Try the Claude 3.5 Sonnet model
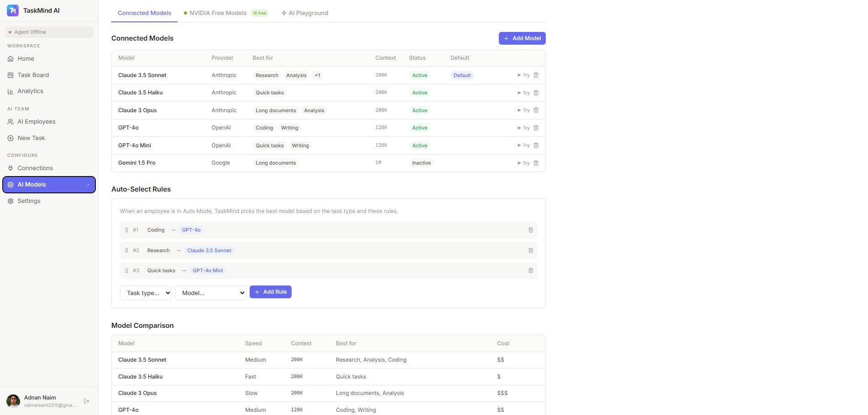 [x=523, y=75]
